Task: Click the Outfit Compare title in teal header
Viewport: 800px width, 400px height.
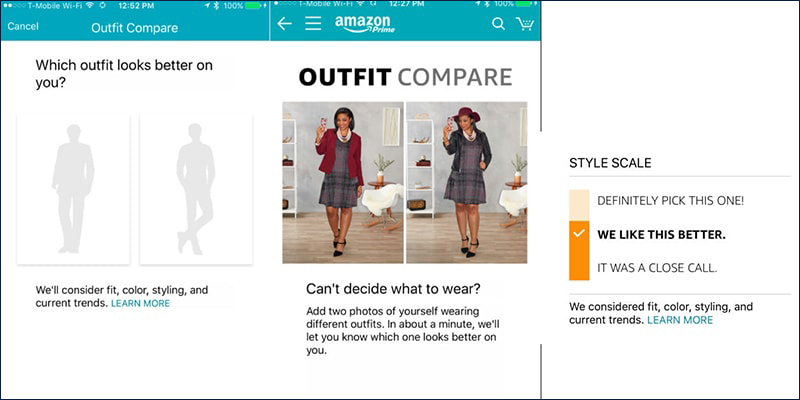Action: pos(134,27)
